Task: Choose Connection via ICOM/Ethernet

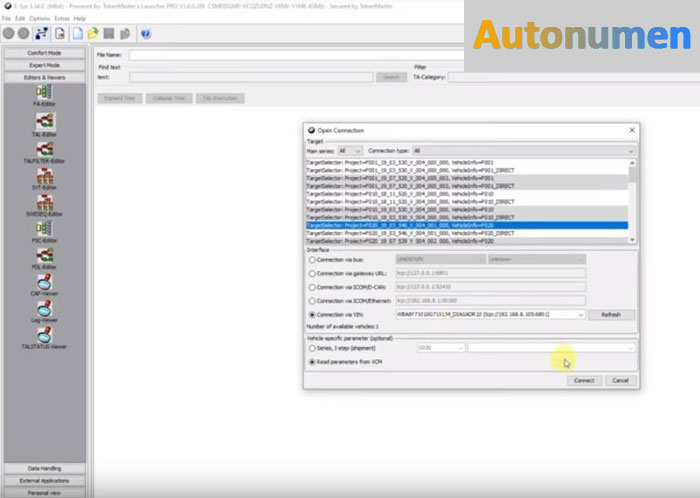Action: pos(312,301)
